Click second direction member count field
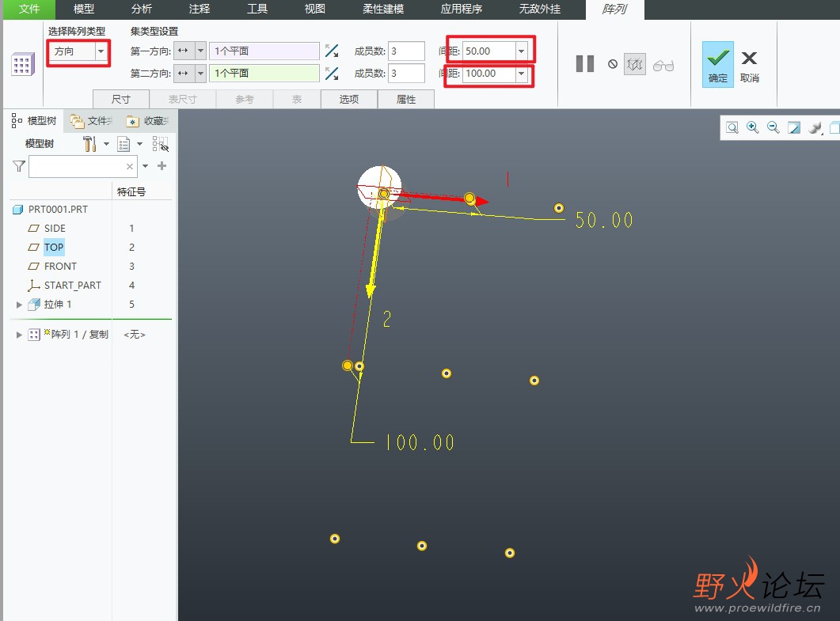This screenshot has width=840, height=621. pos(406,74)
